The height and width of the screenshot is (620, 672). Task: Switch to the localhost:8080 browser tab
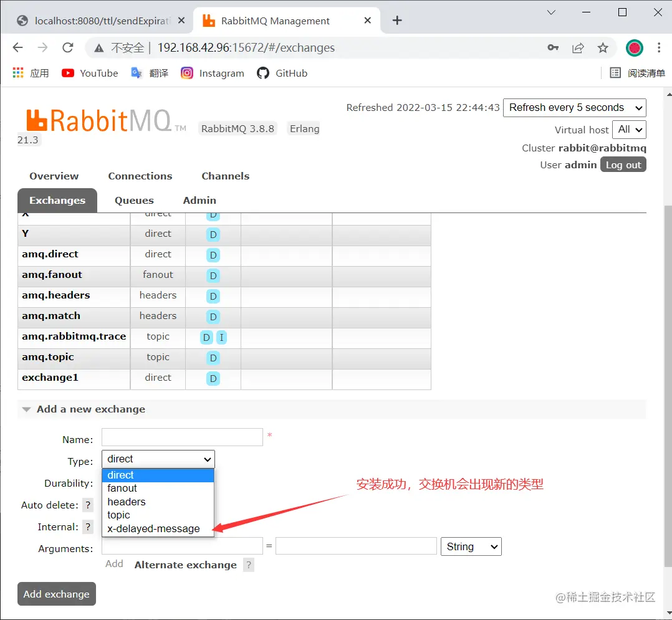(x=101, y=21)
